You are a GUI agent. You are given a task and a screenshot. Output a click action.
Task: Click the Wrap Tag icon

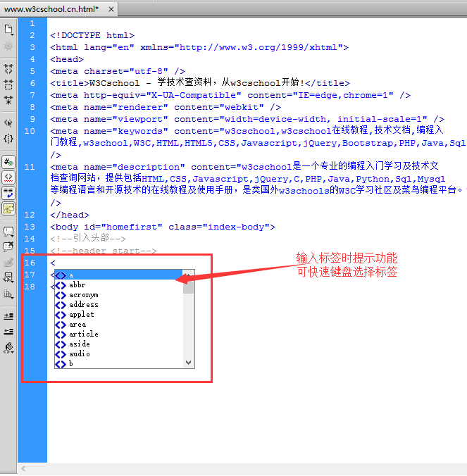pyautogui.click(x=8, y=262)
